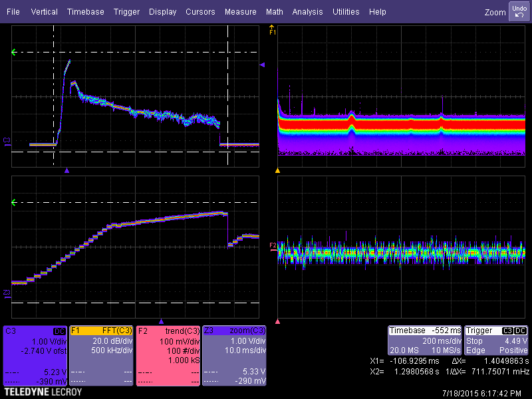Image resolution: width=532 pixels, height=399 pixels.
Task: Open the Analysis menu
Action: 307,12
